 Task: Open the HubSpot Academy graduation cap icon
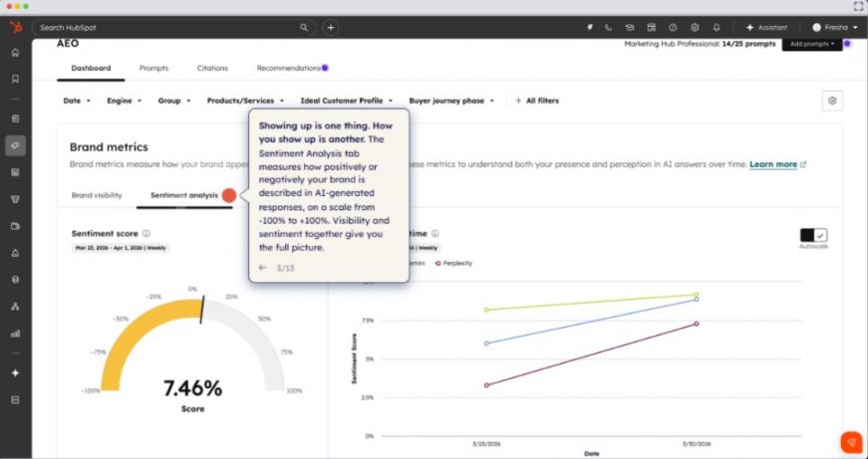[x=630, y=27]
